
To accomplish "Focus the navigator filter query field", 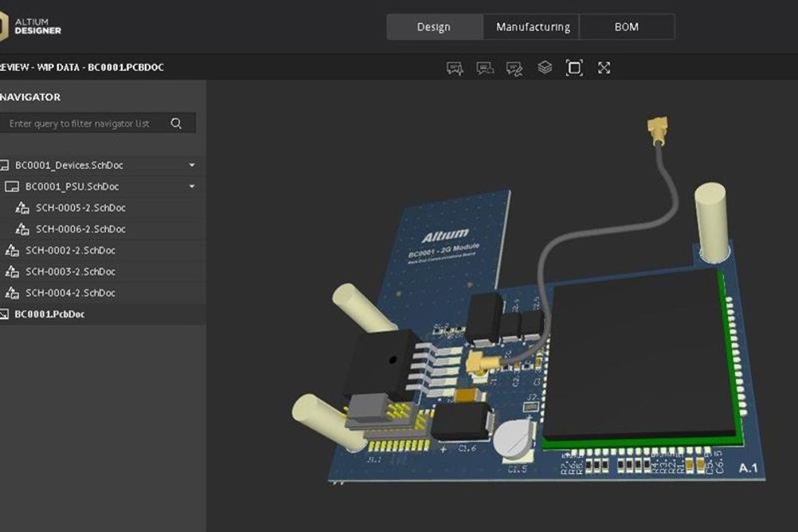I will [97, 123].
